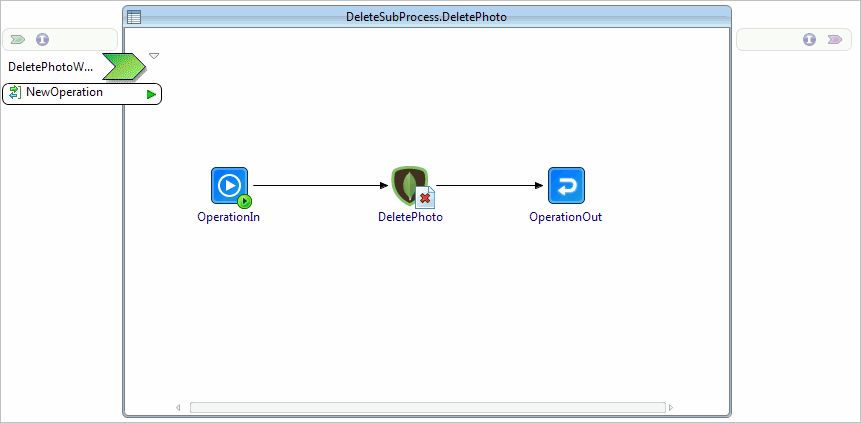Screen dimensions: 861x423
Task: Click the horizontal scrollbar left arrow
Action: [178, 408]
